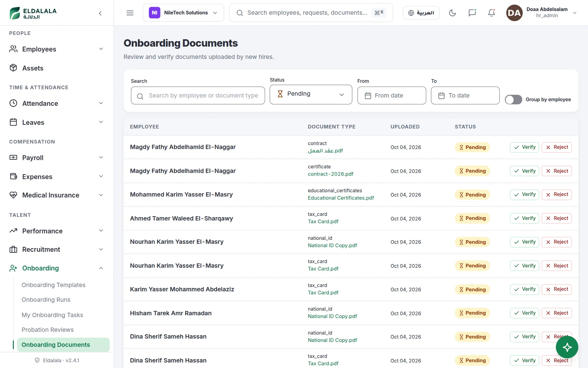Click the Assets box icon

13,68
